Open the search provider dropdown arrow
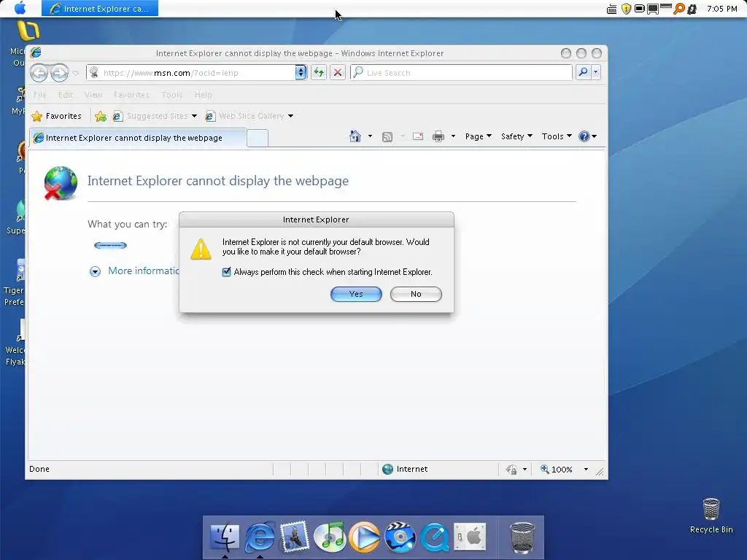The image size is (747, 560). (x=595, y=72)
